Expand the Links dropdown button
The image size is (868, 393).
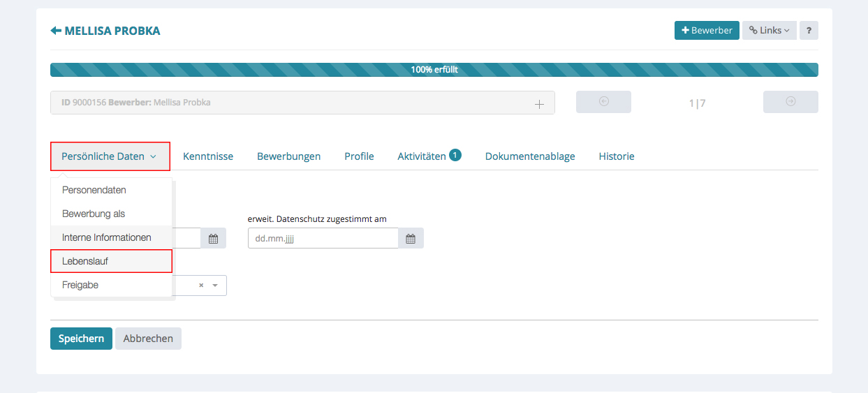(x=769, y=31)
